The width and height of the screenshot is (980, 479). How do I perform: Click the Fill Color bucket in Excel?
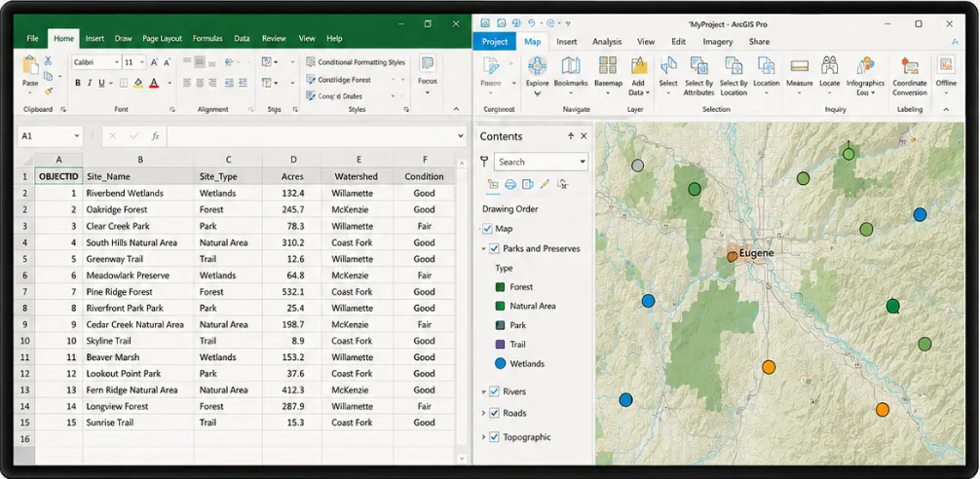pos(138,83)
